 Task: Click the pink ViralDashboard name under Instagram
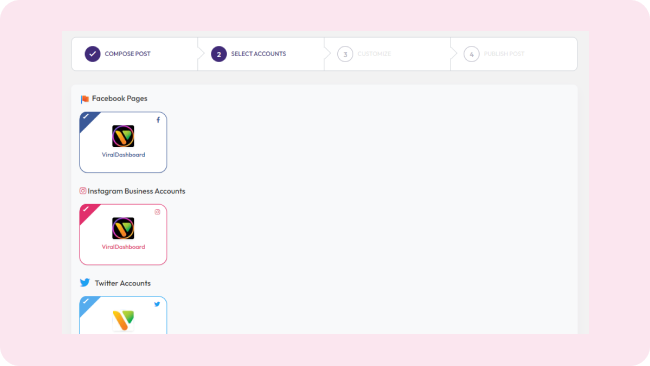[124, 247]
